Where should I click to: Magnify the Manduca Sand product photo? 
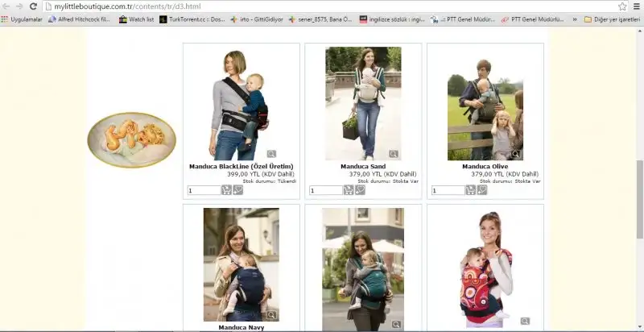click(x=394, y=154)
